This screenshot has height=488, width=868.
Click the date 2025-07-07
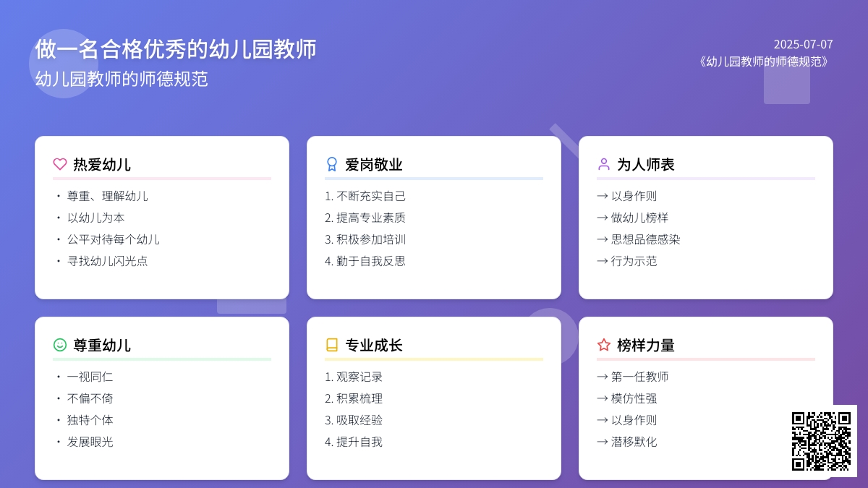click(803, 44)
